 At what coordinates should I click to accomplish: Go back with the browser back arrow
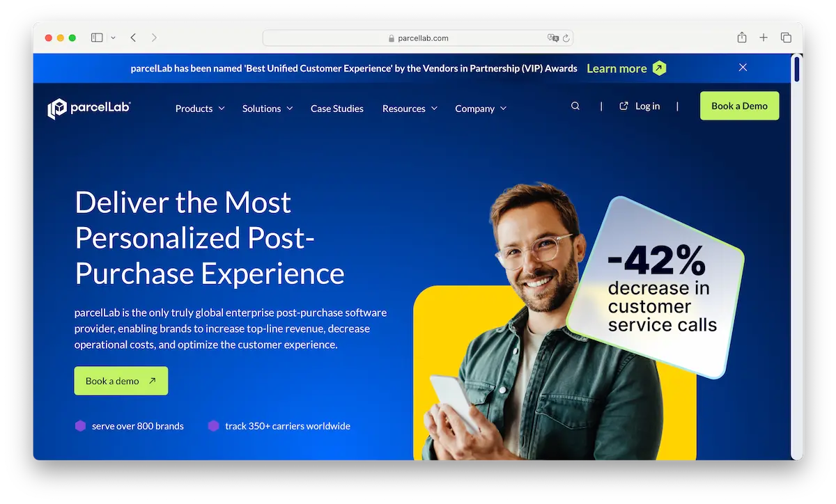point(133,38)
